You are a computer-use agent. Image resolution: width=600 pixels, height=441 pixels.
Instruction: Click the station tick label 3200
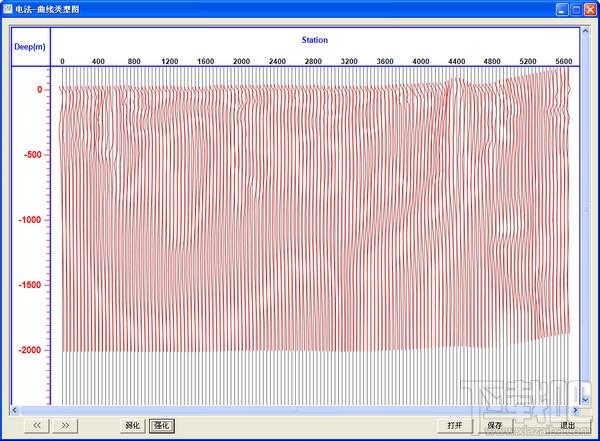pyautogui.click(x=349, y=61)
